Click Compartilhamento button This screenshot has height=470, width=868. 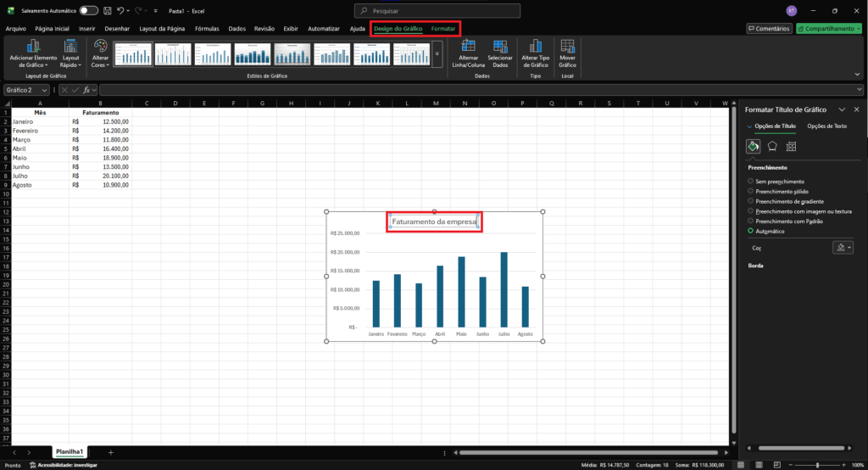(829, 28)
